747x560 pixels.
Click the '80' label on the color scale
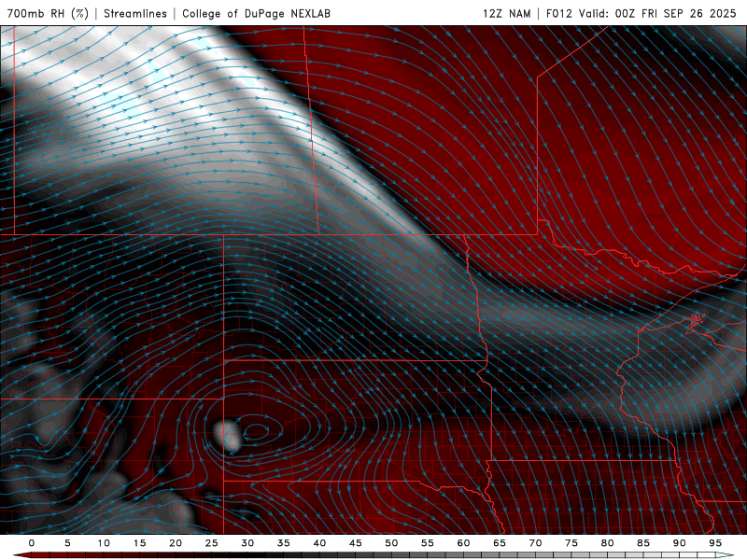tap(608, 543)
